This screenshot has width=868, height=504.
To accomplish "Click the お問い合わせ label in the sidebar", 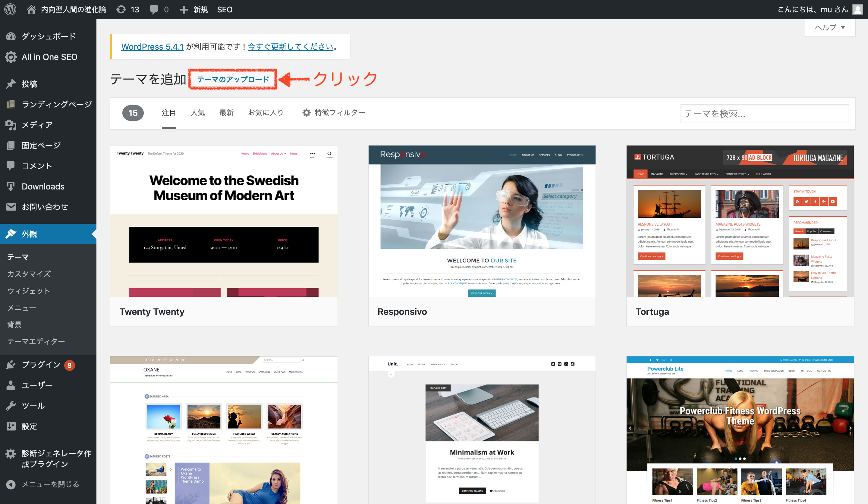I will 45,207.
